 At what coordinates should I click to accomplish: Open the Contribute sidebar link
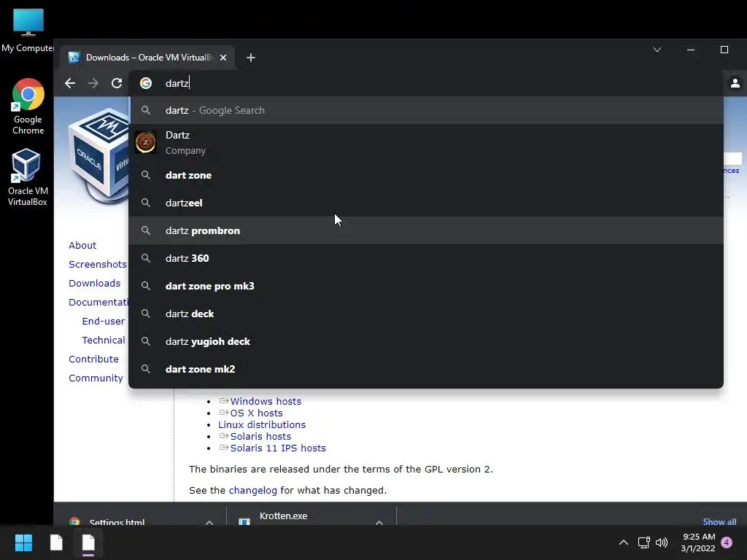(x=93, y=359)
